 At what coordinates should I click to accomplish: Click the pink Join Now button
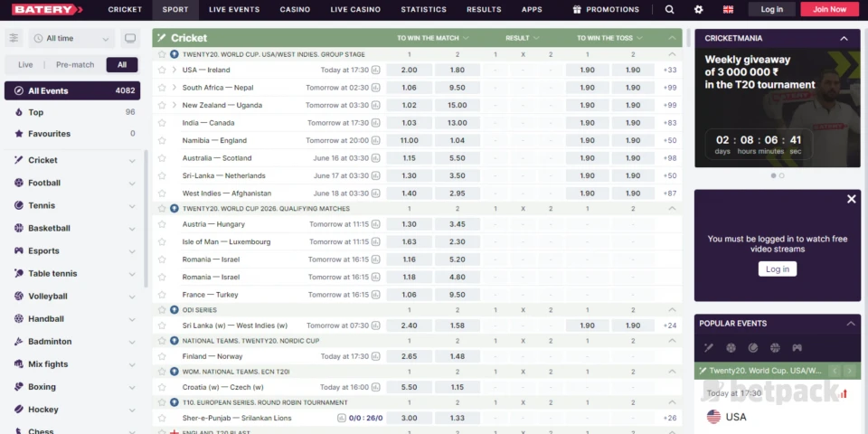tap(829, 10)
